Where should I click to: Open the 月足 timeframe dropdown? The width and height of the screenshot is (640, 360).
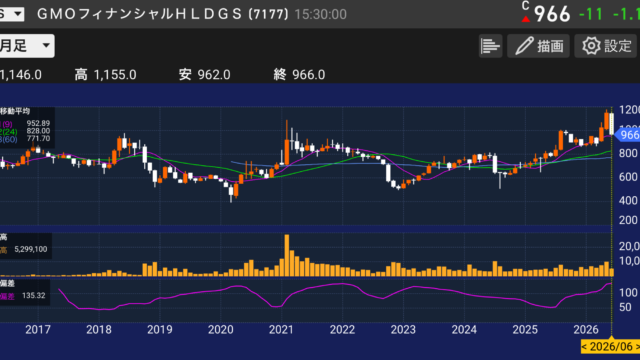click(27, 46)
